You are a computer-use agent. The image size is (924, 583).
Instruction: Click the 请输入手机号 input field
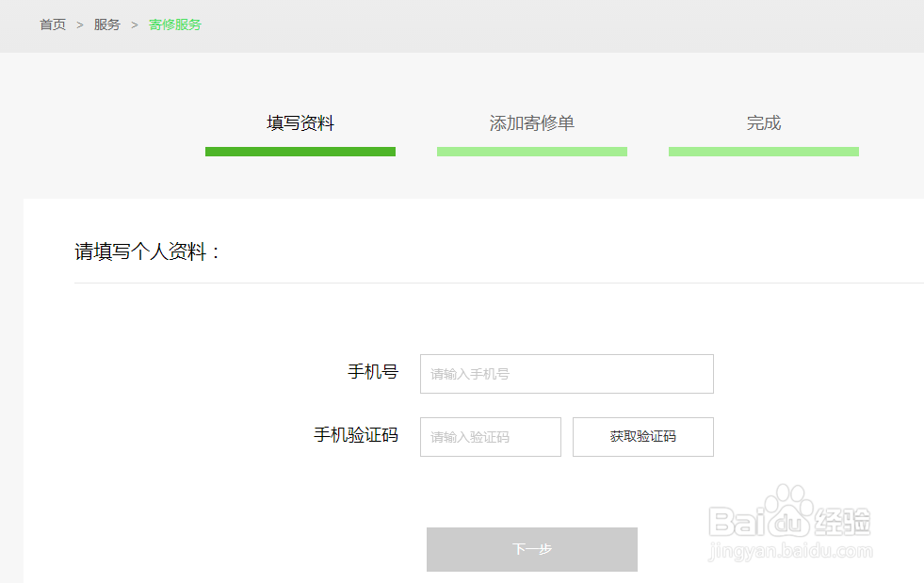point(566,374)
